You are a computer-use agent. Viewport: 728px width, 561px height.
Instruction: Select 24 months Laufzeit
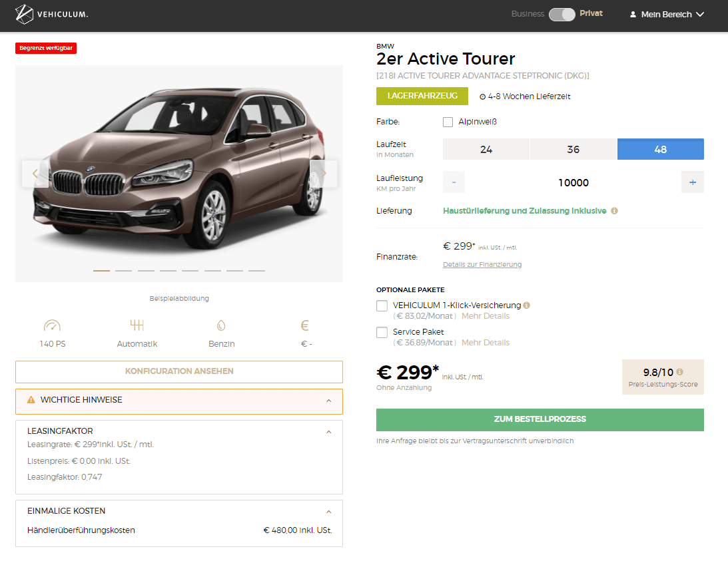tap(486, 150)
